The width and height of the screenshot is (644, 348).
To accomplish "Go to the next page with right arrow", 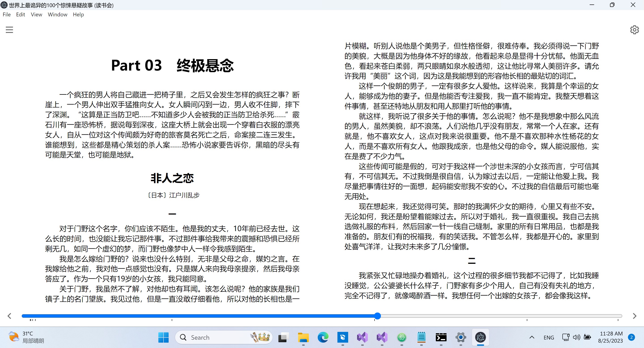I will [635, 316].
